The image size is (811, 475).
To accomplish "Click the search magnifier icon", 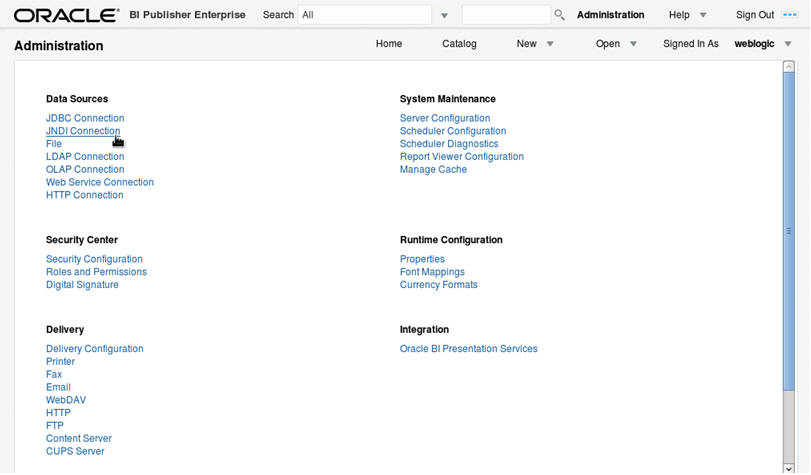I will coord(559,14).
